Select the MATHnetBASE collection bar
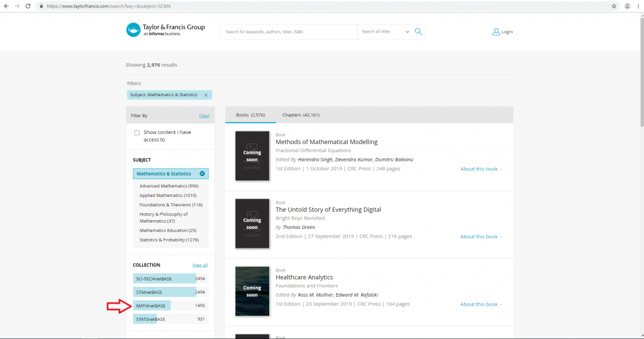644x339 pixels. tap(152, 306)
